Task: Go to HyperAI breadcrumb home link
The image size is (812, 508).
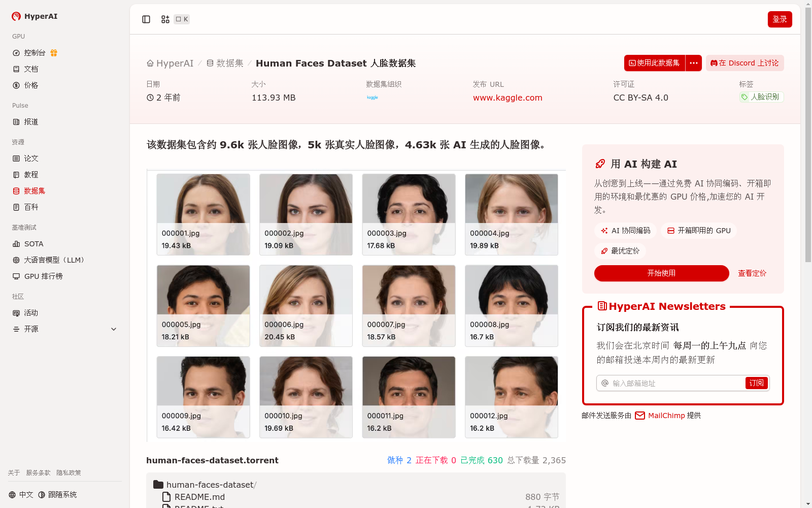Action: tap(170, 63)
